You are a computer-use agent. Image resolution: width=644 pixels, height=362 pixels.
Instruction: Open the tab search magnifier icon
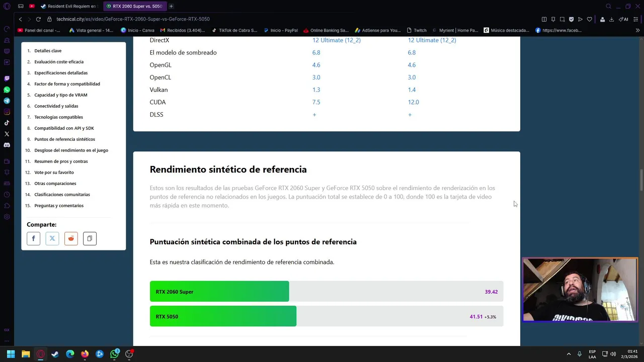(x=608, y=6)
